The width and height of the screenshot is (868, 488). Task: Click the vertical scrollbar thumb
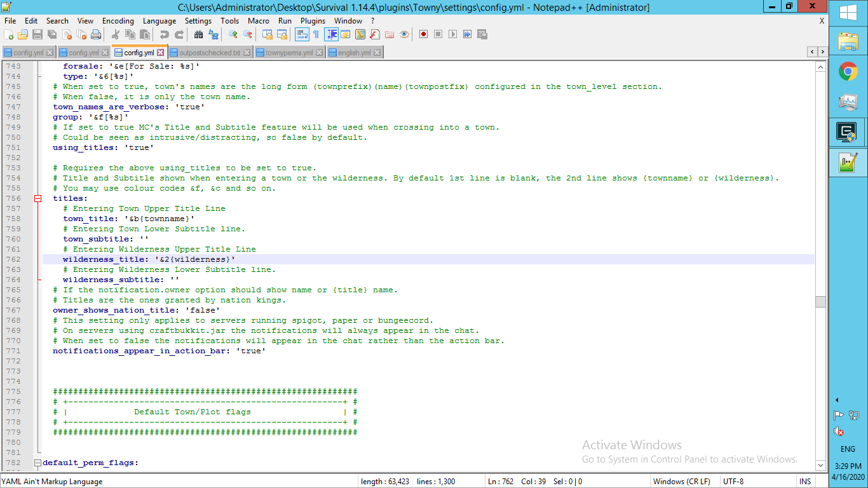click(821, 302)
